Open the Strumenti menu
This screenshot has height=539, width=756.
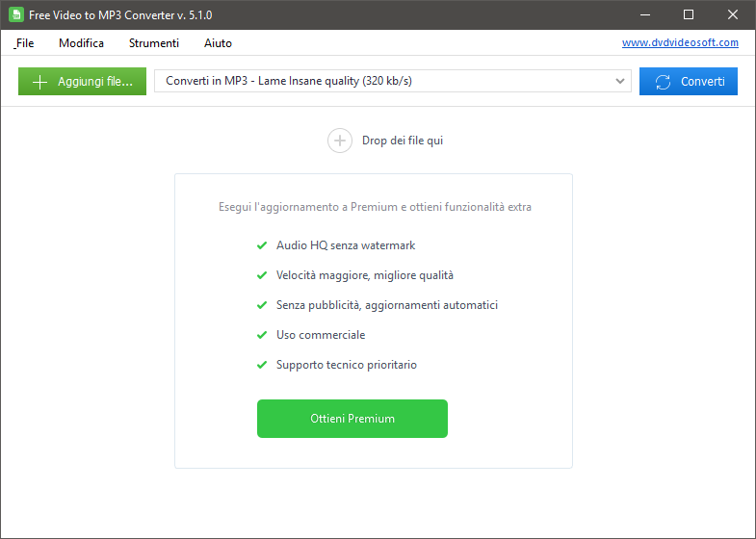click(154, 43)
